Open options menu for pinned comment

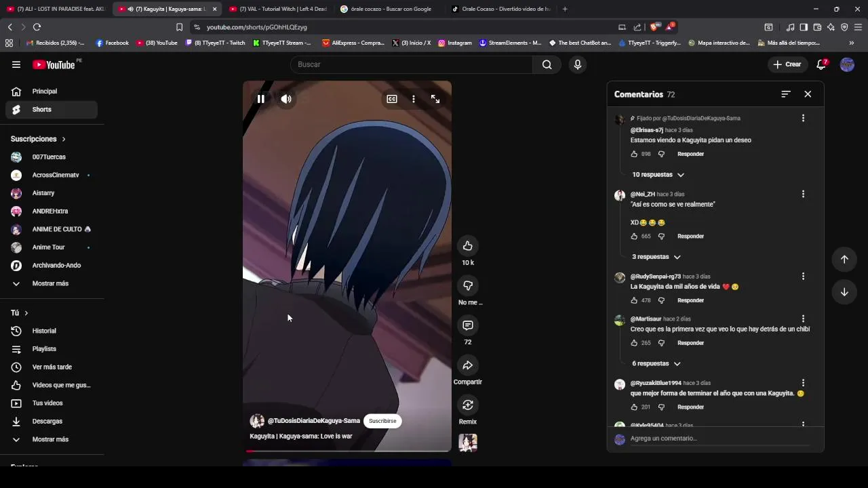pos(803,118)
